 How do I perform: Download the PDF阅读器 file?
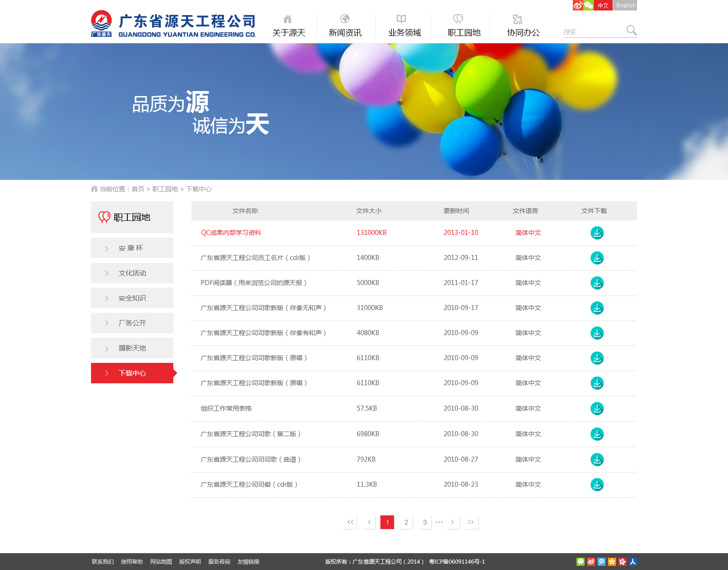point(597,283)
